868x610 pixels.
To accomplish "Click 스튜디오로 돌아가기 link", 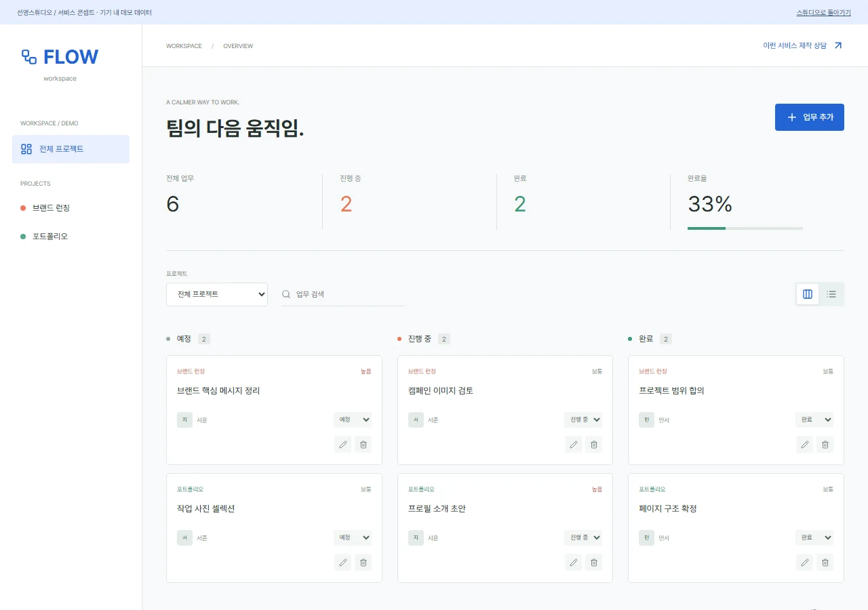I will pyautogui.click(x=823, y=13).
